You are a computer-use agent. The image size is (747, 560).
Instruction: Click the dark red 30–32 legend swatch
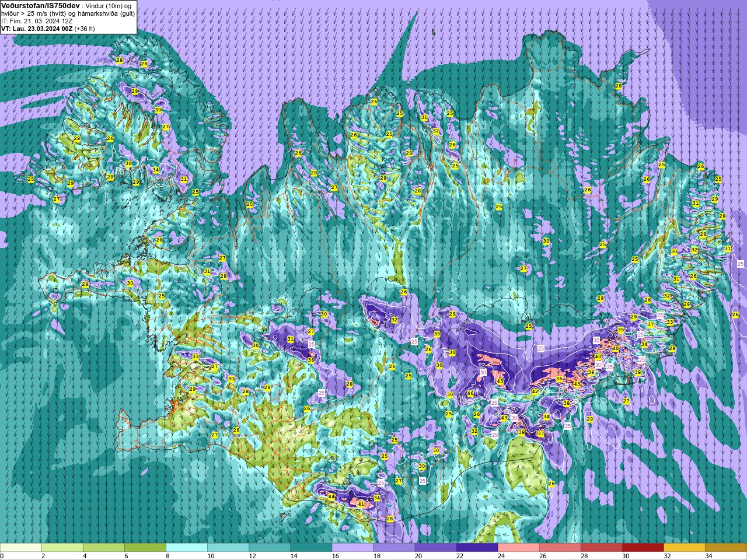coord(643,548)
